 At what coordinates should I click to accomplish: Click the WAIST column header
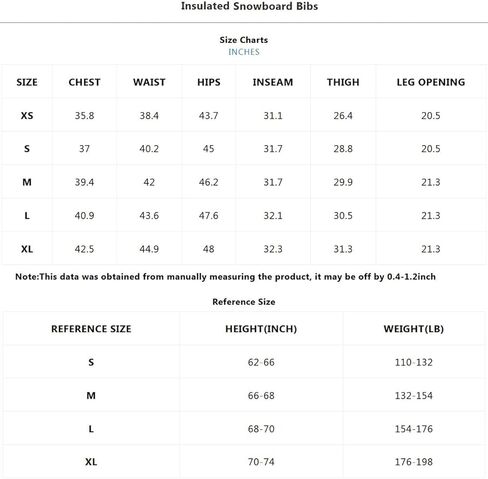pos(149,82)
